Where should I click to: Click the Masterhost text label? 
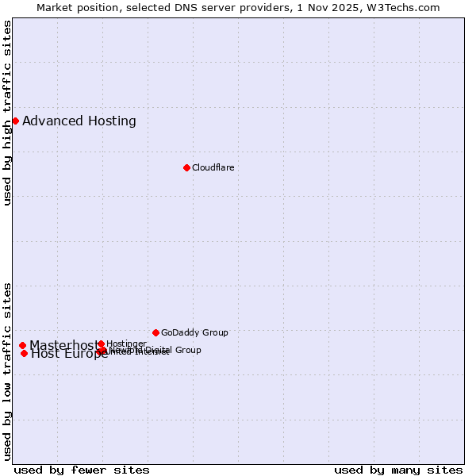coord(63,345)
